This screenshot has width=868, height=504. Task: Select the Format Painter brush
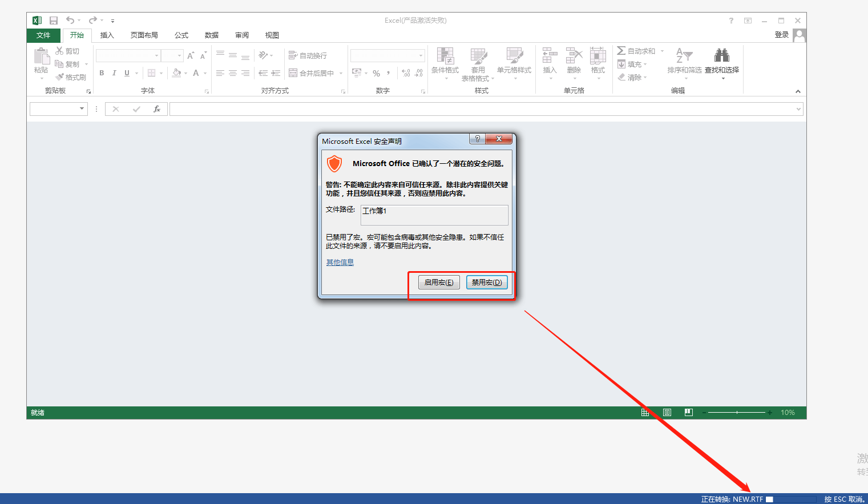71,77
